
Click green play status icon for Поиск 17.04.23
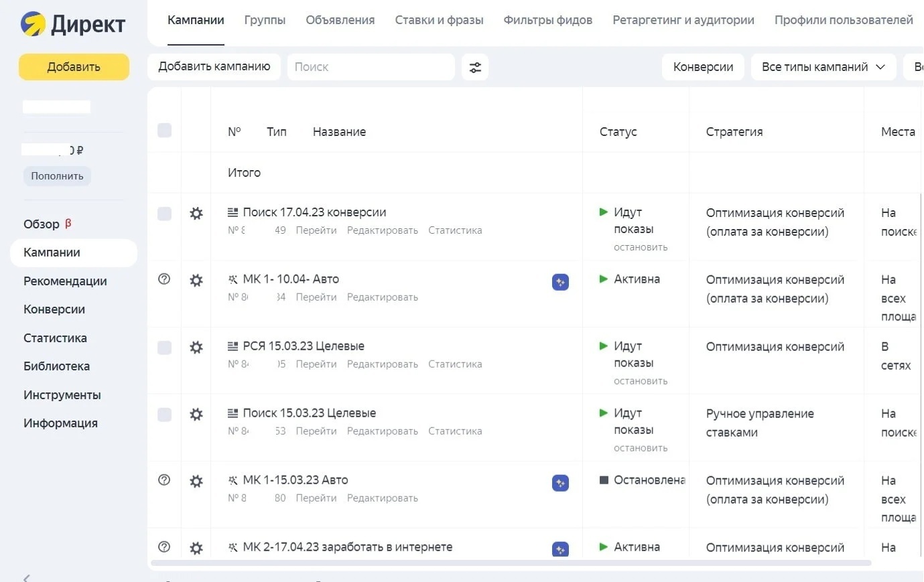tap(604, 212)
